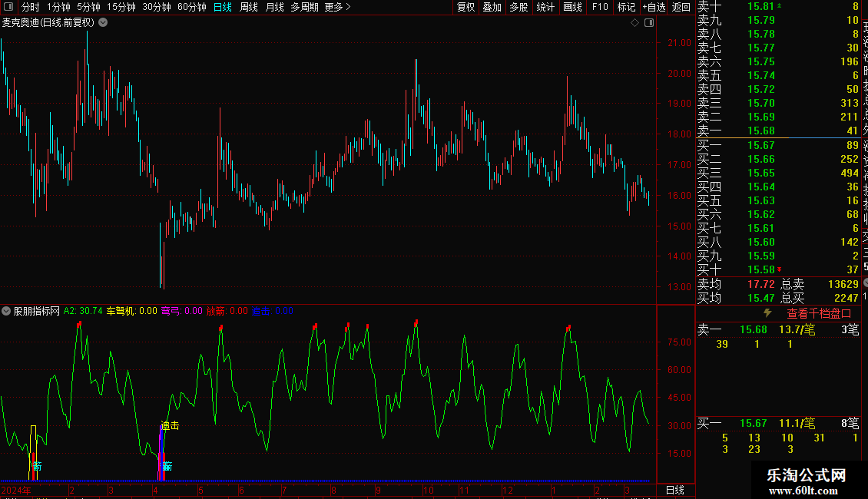Click the diamond marker icon above chart

pos(635,23)
